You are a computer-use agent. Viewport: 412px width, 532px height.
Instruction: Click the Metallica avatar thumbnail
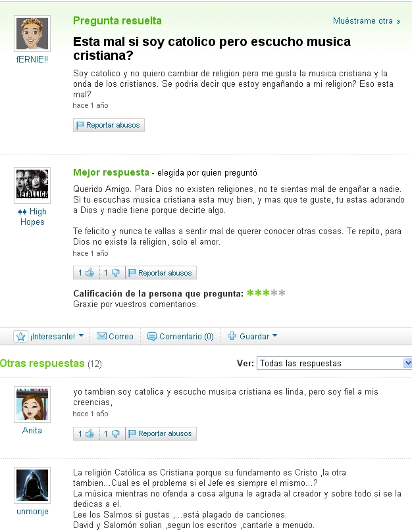click(x=32, y=185)
